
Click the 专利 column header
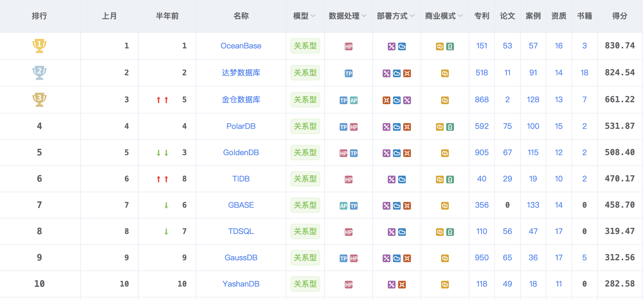482,16
